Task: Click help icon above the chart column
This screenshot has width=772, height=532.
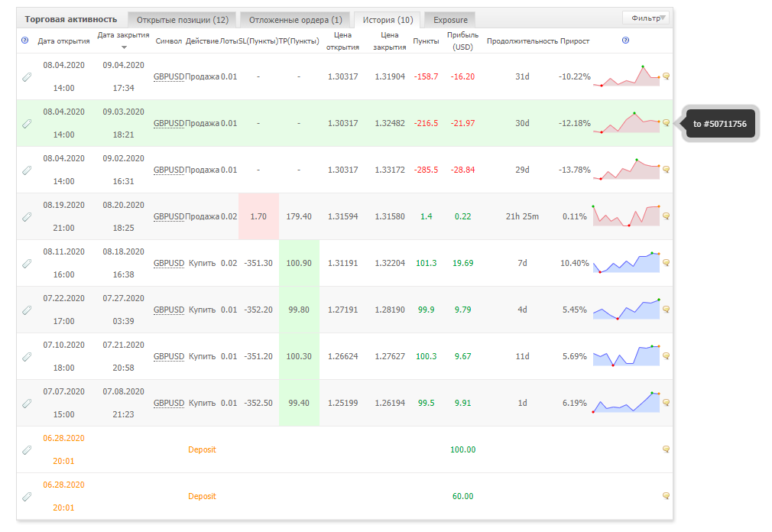Action: pos(625,41)
